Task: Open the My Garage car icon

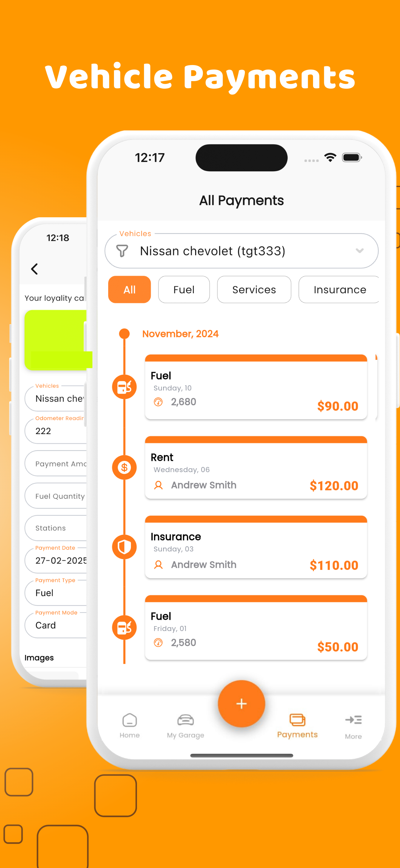Action: pyautogui.click(x=185, y=720)
